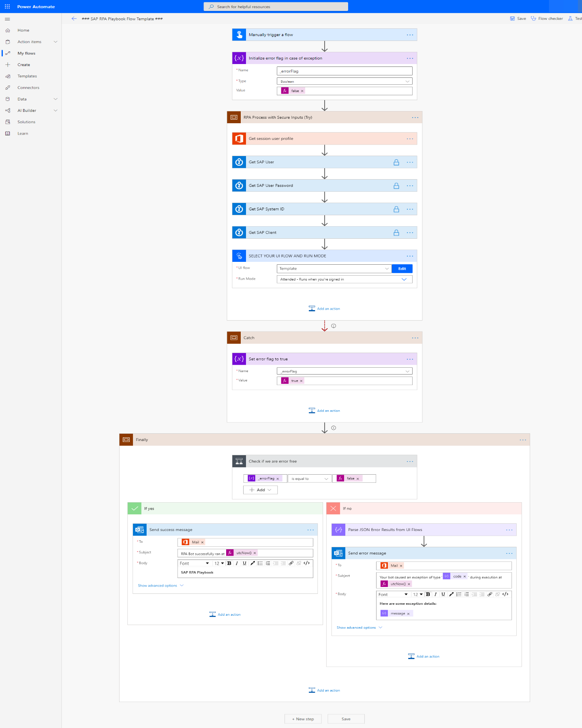Open Connectors in left navigation

coord(28,88)
